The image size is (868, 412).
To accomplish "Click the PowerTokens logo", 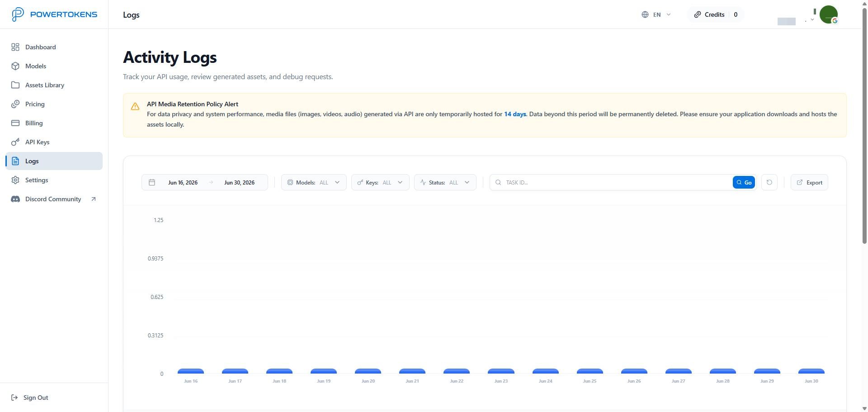I will (54, 14).
